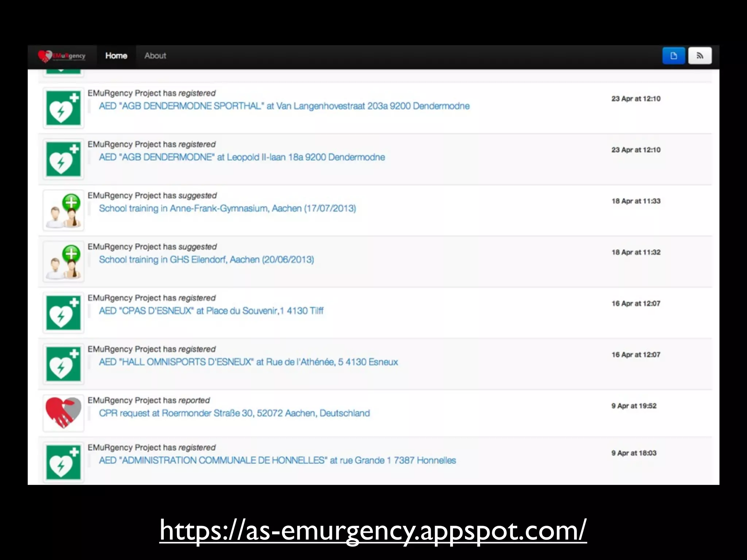Click AED icon for Leopold II-laan entry

63,159
